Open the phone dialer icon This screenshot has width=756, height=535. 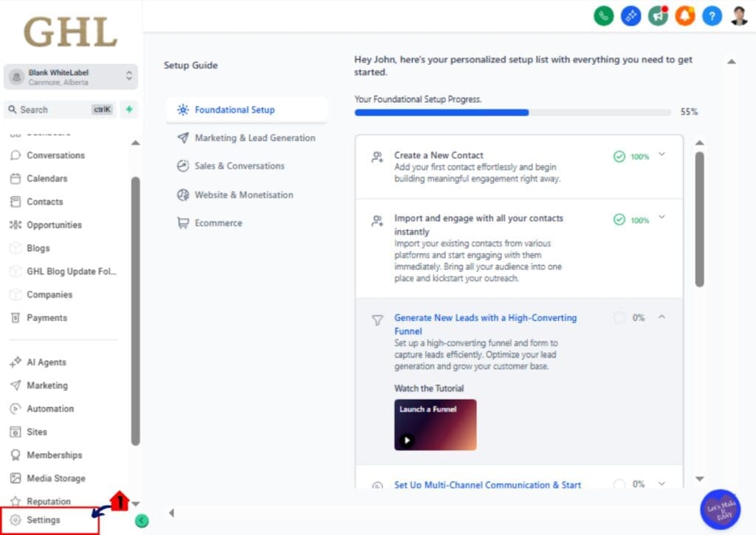tap(603, 15)
